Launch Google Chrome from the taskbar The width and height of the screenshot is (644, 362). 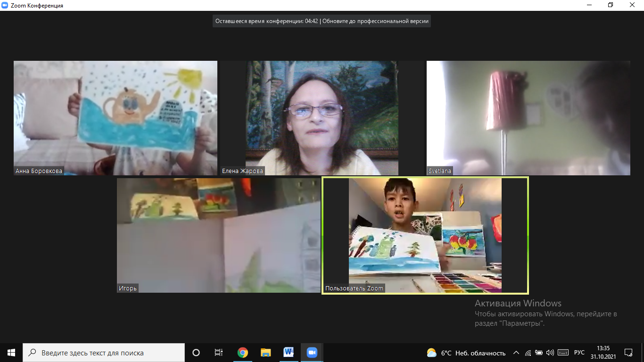(x=243, y=353)
